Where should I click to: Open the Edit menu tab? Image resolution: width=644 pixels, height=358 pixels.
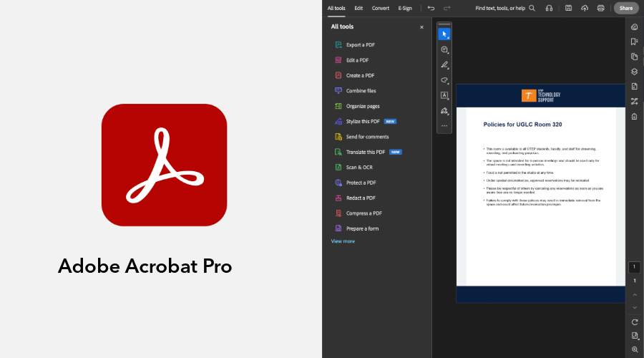tap(358, 8)
